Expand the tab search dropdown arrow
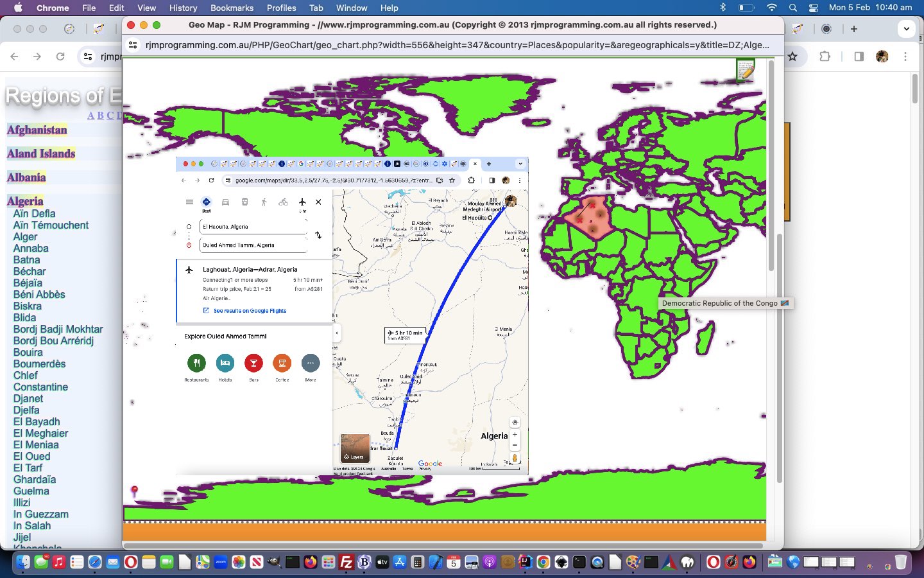 point(906,29)
